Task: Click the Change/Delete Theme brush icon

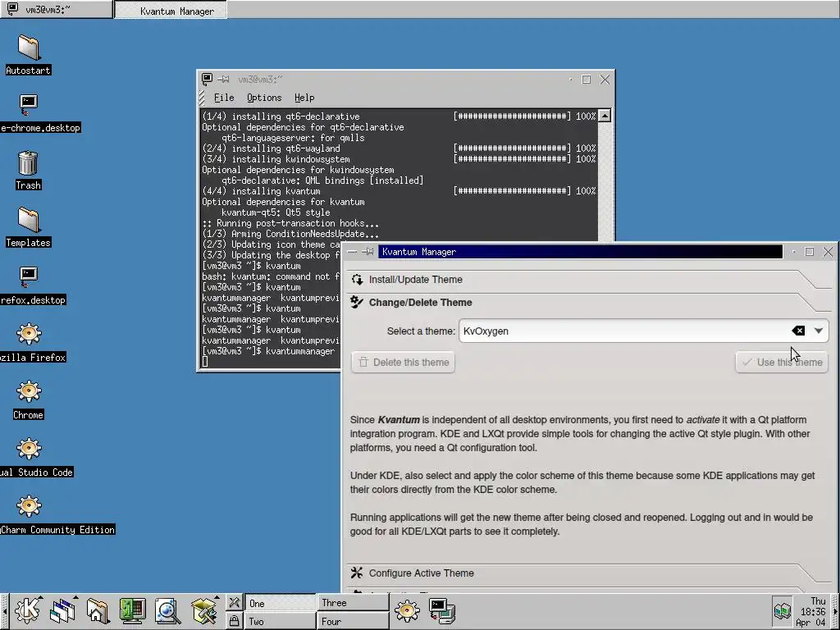Action: 357,303
